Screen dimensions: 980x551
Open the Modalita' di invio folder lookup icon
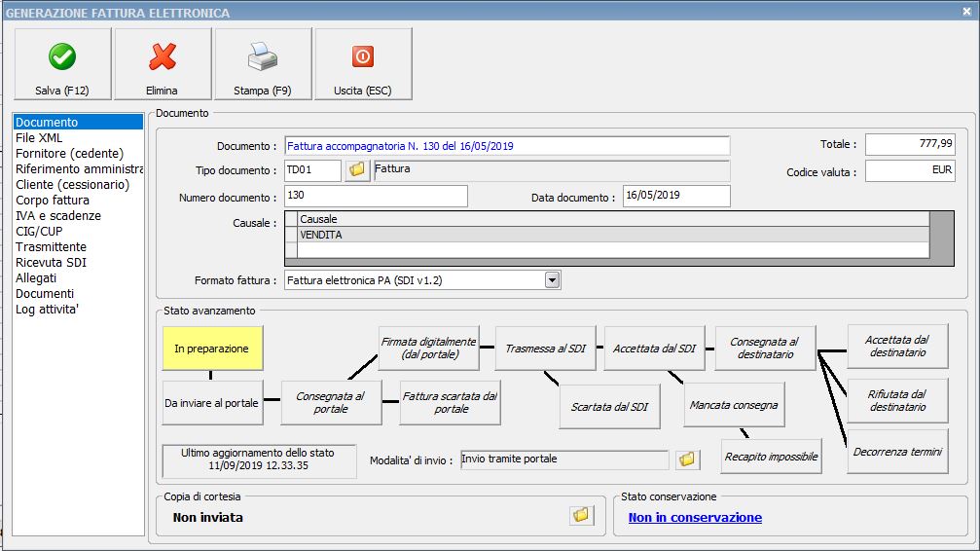coord(687,459)
